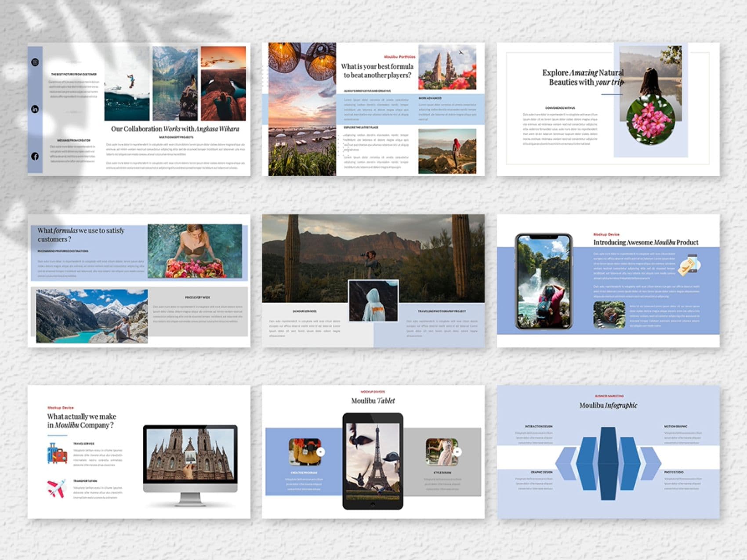
Task: Click the suitcase Travel Service icon
Action: click(57, 453)
